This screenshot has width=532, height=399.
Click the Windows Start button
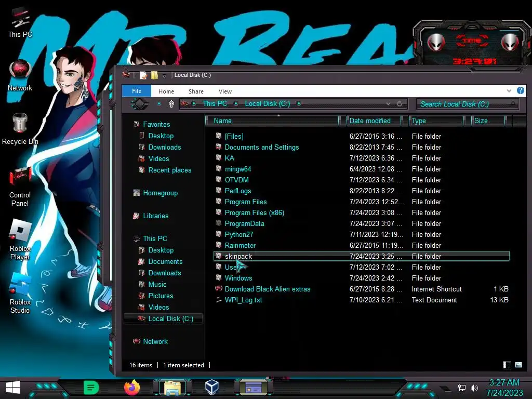point(13,388)
